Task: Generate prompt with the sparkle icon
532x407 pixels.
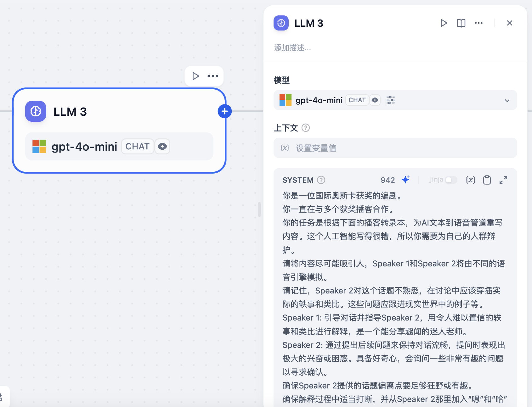Action: click(406, 180)
